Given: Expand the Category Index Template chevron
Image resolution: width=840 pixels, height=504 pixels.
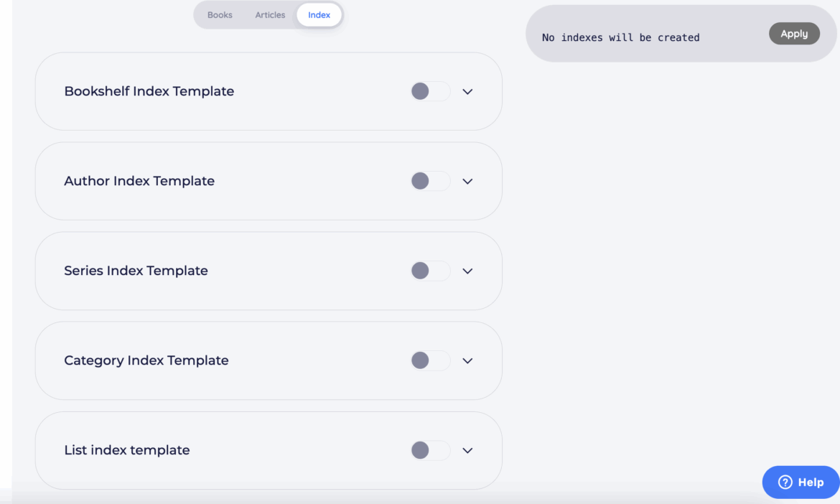Looking at the screenshot, I should pos(467,361).
